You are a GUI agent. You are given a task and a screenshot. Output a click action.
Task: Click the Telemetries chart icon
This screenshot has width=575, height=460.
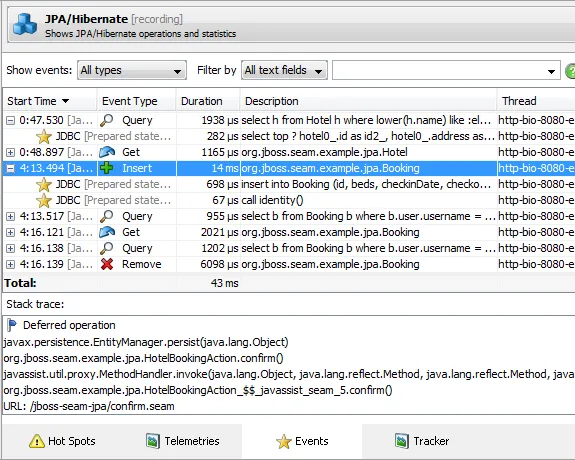click(x=153, y=441)
